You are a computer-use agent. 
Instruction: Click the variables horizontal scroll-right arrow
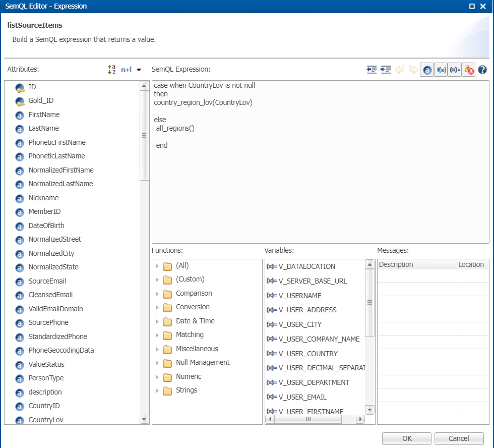pyautogui.click(x=360, y=419)
